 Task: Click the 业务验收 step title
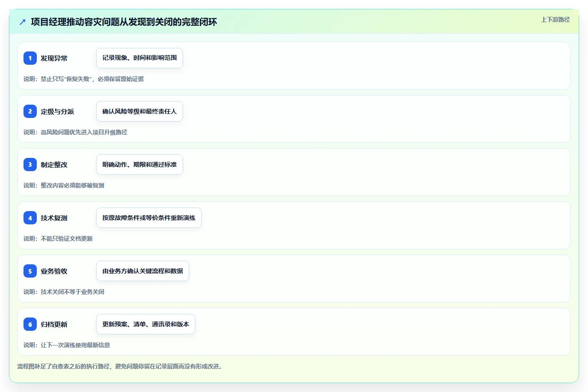(x=54, y=271)
